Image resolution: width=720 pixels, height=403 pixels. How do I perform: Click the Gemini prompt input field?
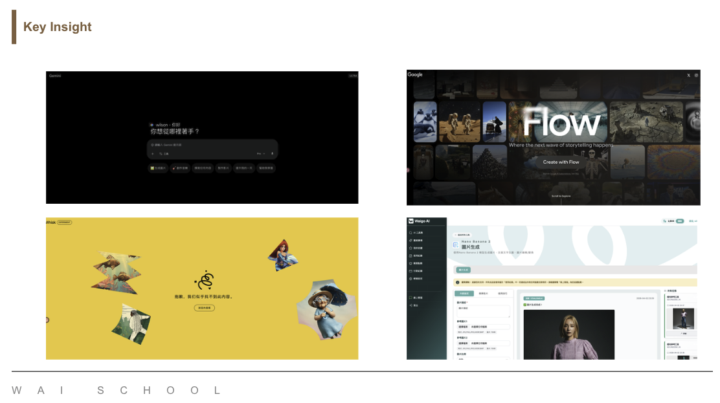click(212, 149)
